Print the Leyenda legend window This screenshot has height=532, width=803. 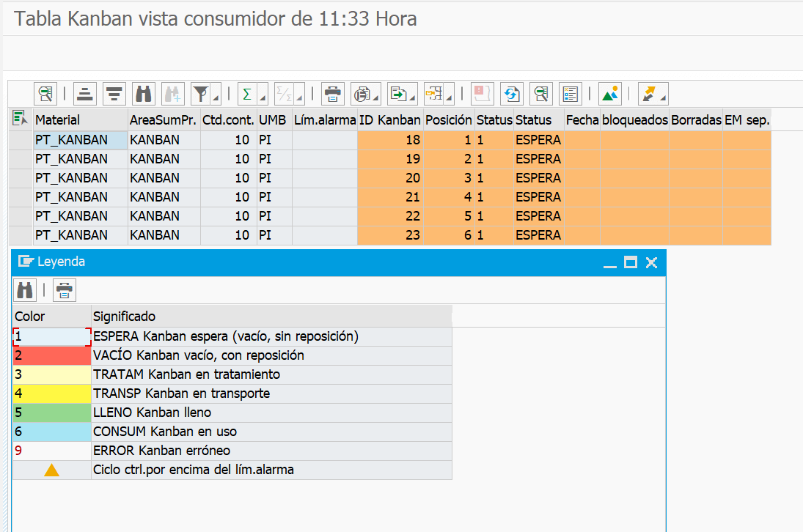tap(64, 289)
